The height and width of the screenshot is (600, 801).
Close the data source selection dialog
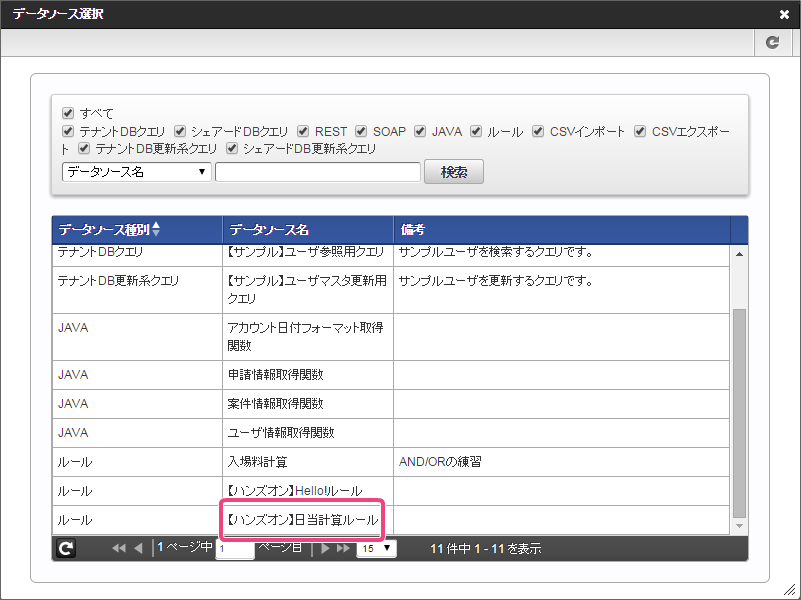point(784,14)
